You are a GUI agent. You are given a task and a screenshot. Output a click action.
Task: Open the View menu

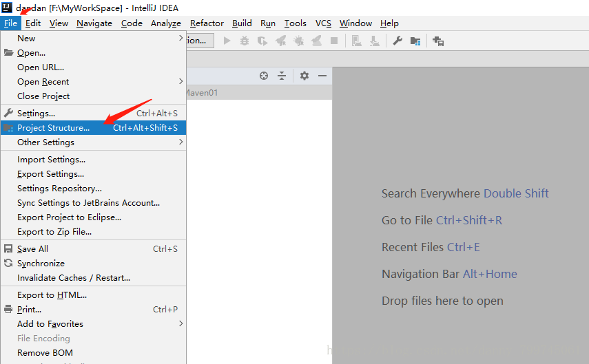(59, 23)
